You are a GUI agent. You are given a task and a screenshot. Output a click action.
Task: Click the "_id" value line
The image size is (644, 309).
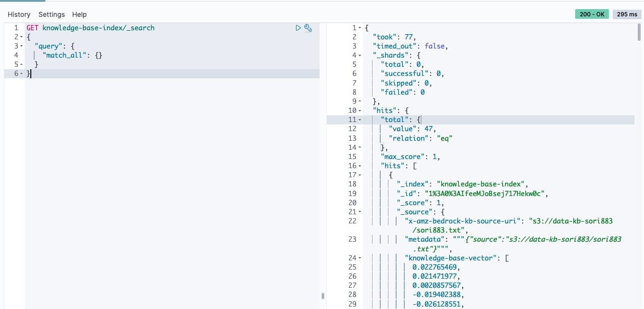473,194
